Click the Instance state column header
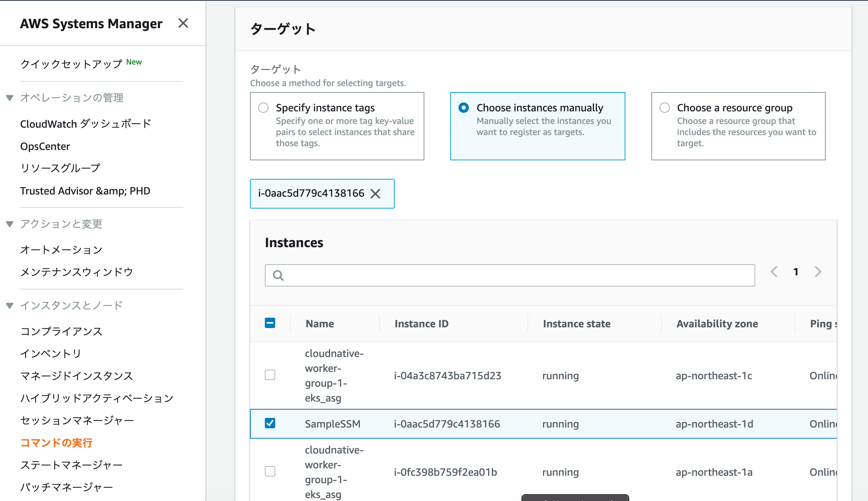The image size is (868, 501). 576,324
